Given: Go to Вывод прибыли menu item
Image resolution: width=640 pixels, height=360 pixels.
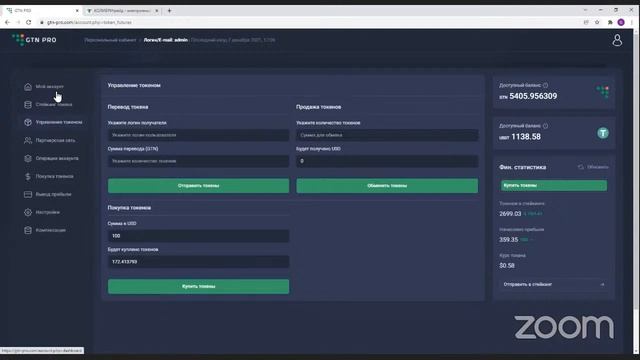Looking at the screenshot, I should [x=53, y=194].
